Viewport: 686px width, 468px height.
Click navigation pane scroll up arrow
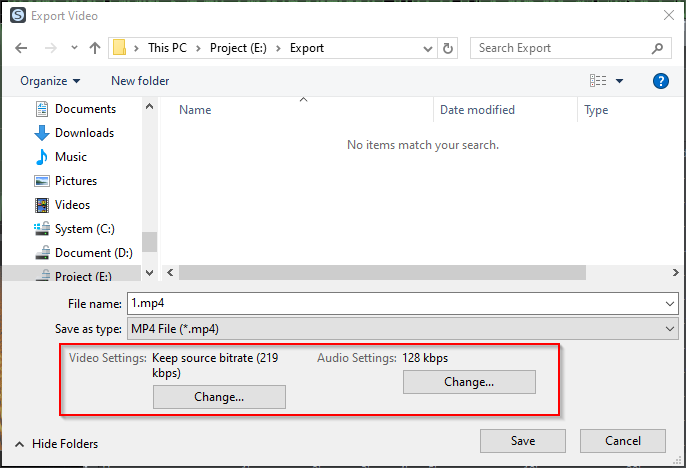[x=149, y=106]
